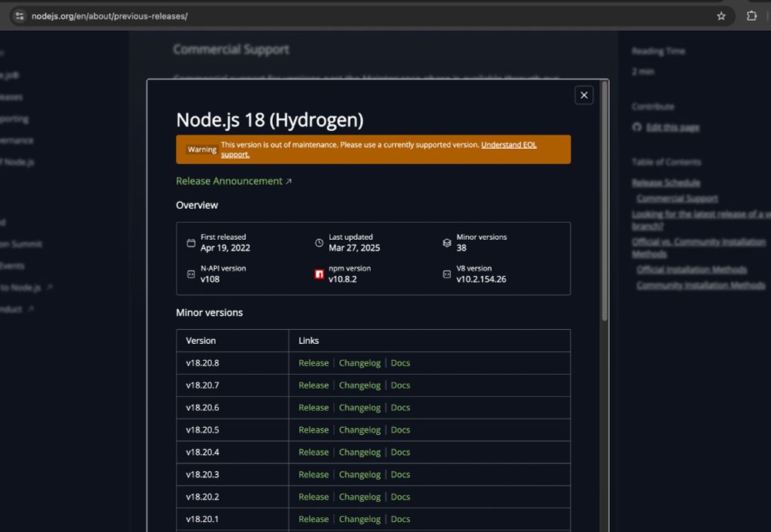Open Release link for v18.20.8
The image size is (771, 532).
pos(314,363)
